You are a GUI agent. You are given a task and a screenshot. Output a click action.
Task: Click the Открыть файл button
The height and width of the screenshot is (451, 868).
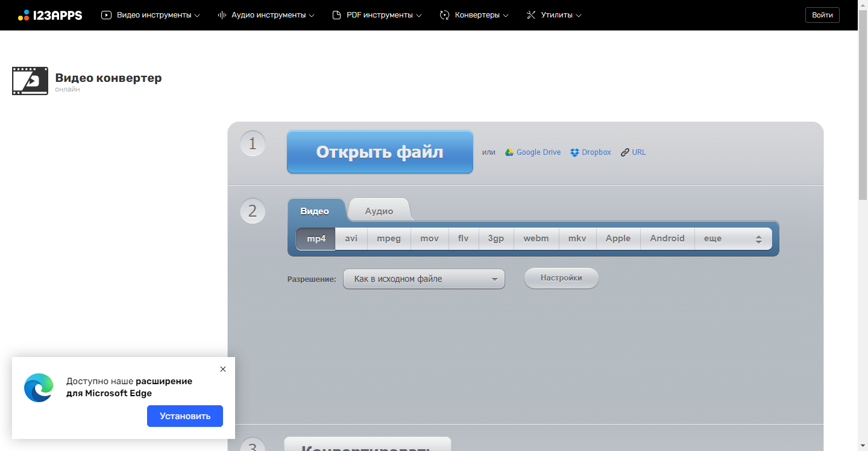380,152
